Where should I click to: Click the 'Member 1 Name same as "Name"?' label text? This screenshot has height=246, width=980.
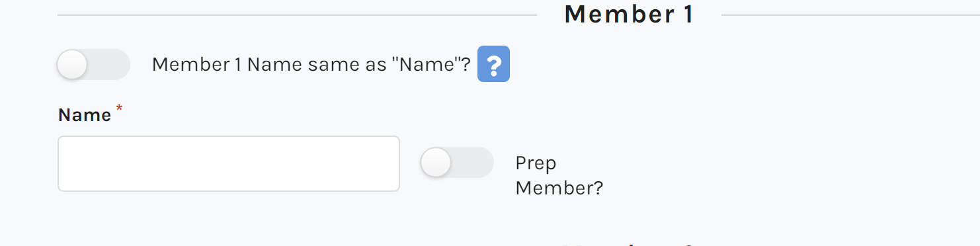[x=311, y=65]
